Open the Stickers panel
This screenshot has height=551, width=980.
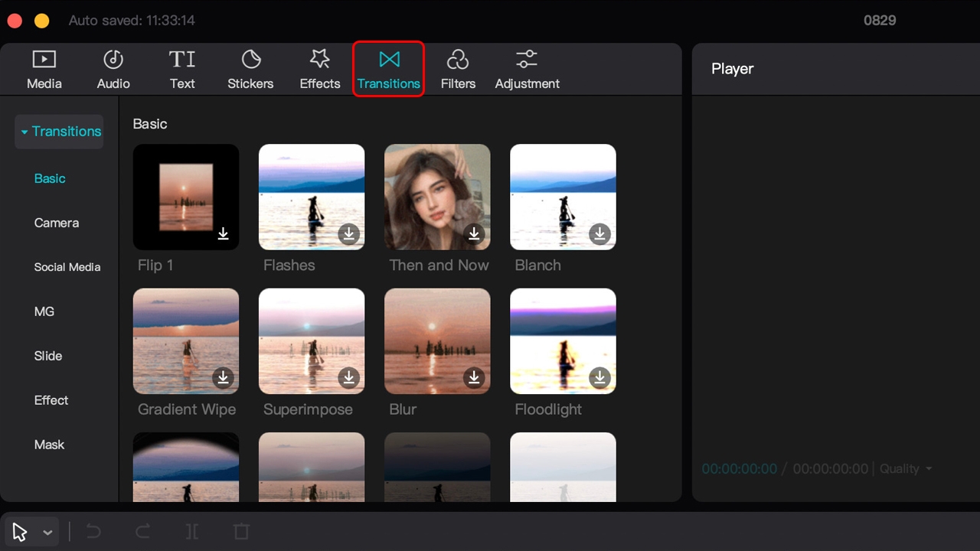[250, 68]
